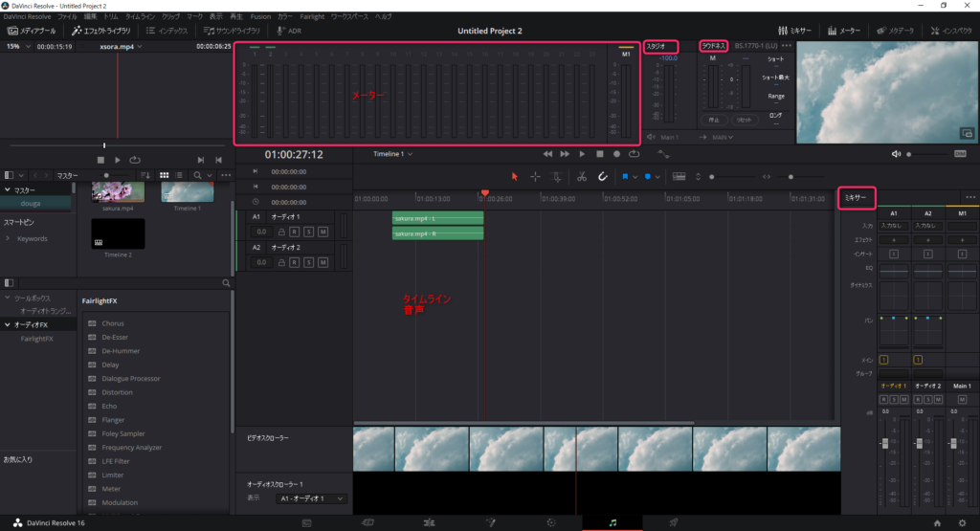Select the range selection crosshair tool
The width and height of the screenshot is (980, 531).
pos(536,177)
